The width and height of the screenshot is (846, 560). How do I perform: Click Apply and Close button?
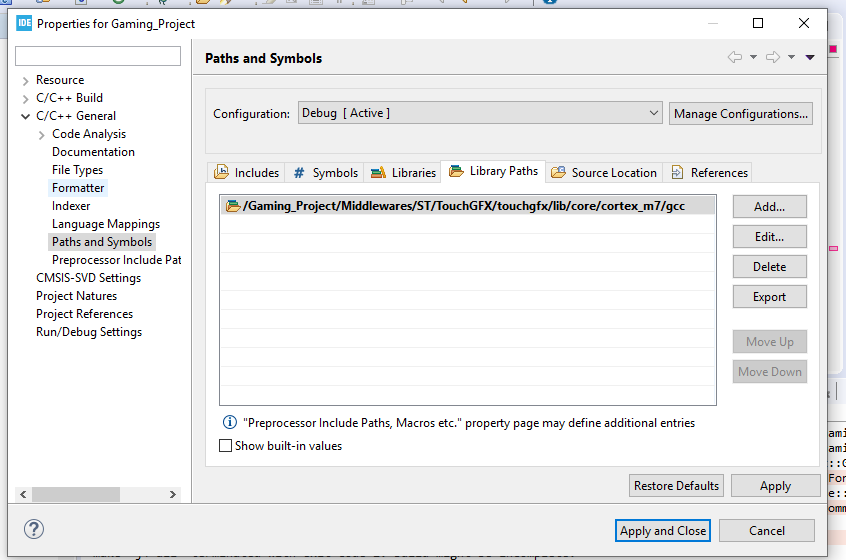663,531
